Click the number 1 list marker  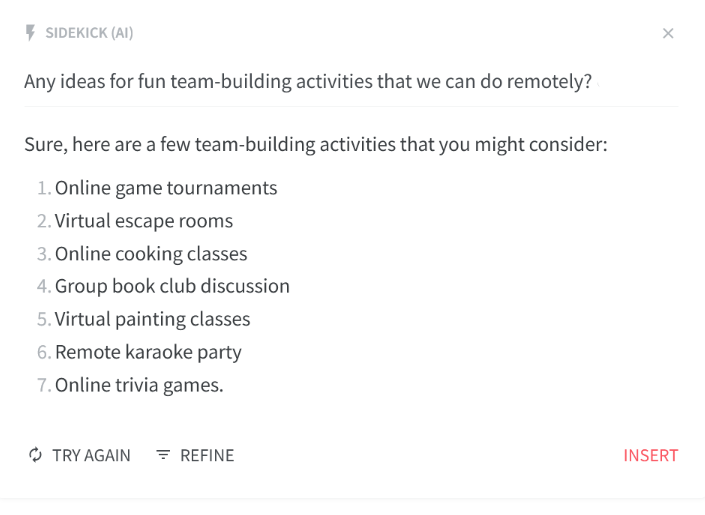click(x=42, y=188)
